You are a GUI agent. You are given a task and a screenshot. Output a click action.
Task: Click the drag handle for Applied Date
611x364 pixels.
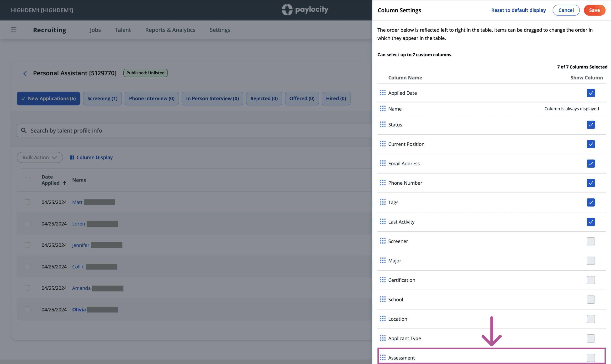click(x=383, y=93)
